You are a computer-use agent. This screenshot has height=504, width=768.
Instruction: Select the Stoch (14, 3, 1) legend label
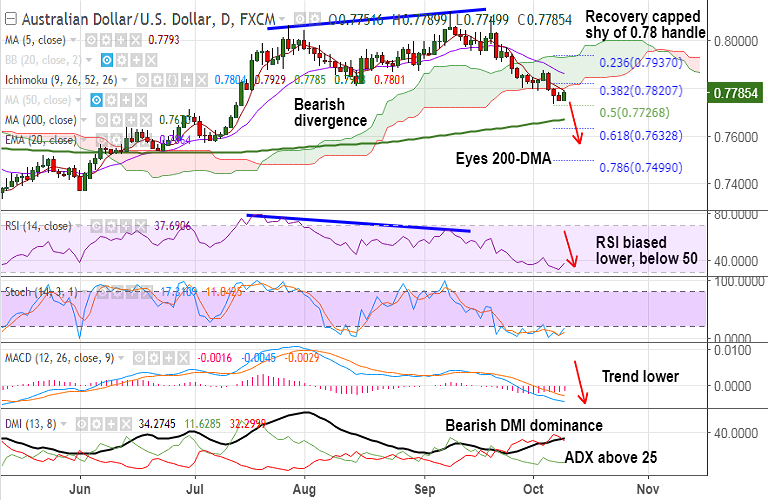[41, 292]
